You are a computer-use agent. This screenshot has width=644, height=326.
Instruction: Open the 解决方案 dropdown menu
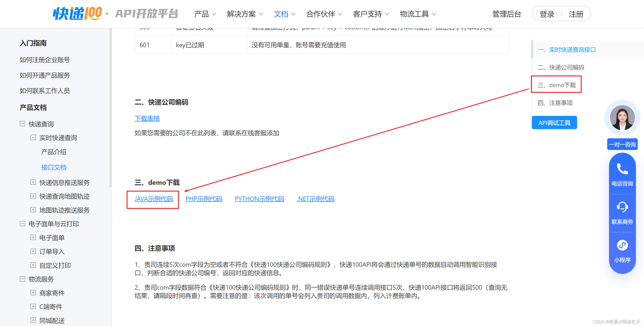pyautogui.click(x=245, y=14)
